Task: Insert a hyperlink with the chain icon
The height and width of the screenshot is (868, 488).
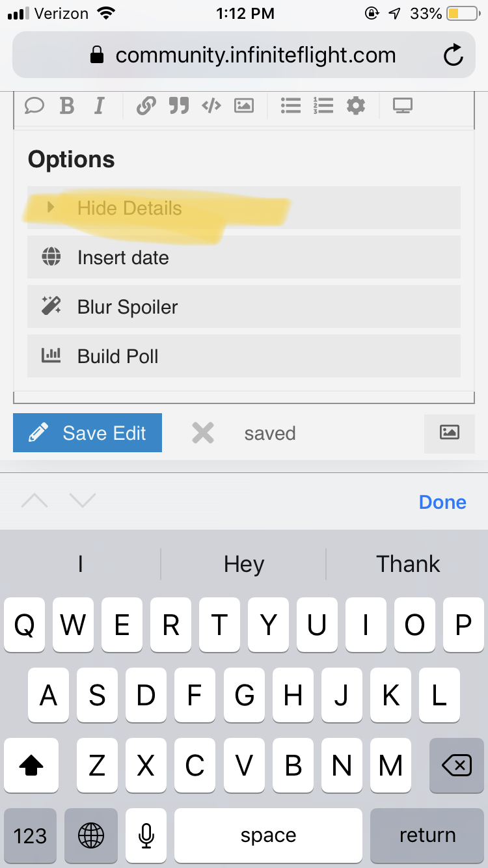Action: (146, 105)
